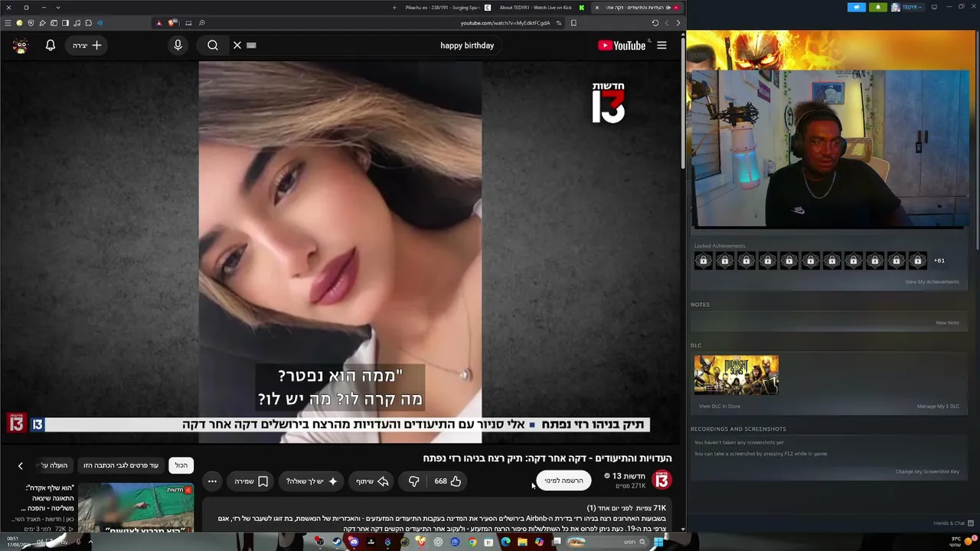Save the video with the bookmark button
The height and width of the screenshot is (551, 980).
coord(252,481)
